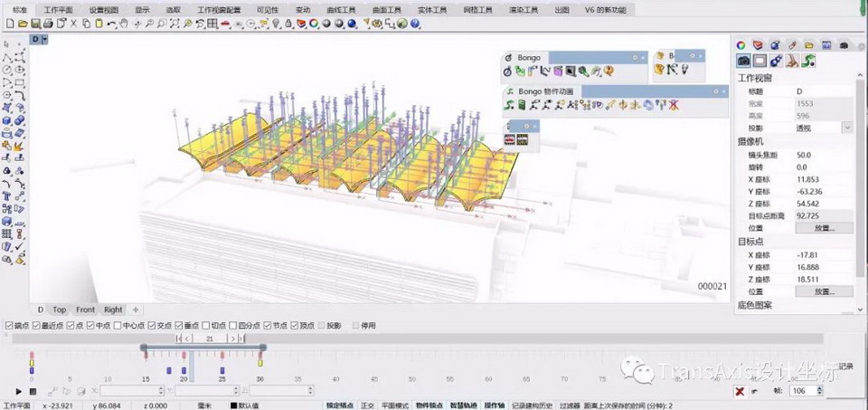
Task: Expand the D viewport title dropdown arrow
Action: [x=44, y=40]
